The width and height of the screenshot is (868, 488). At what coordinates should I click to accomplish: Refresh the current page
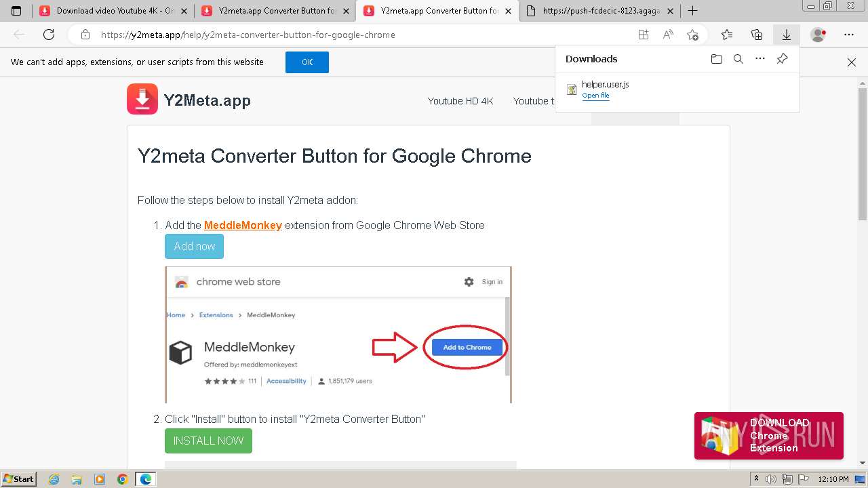click(49, 35)
